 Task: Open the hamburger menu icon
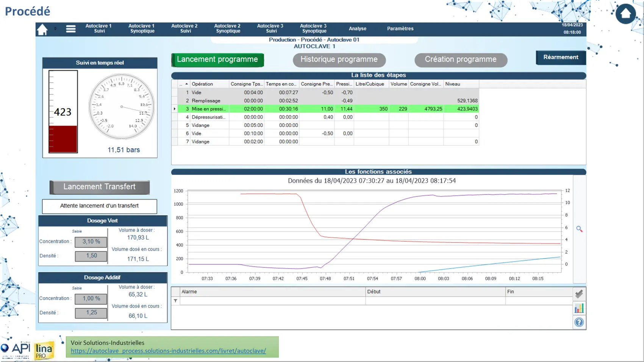pyautogui.click(x=71, y=29)
